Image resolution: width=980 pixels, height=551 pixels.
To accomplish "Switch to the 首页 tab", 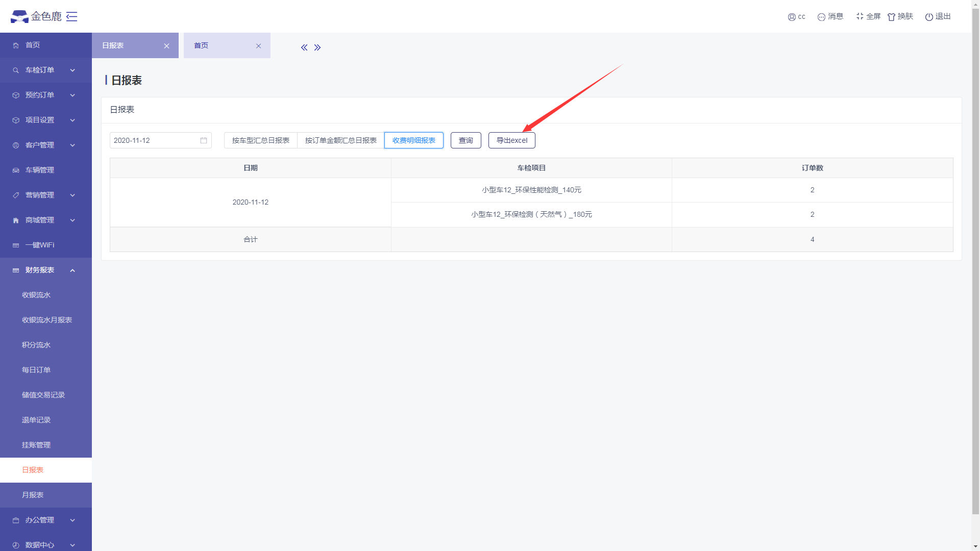I will click(x=227, y=45).
